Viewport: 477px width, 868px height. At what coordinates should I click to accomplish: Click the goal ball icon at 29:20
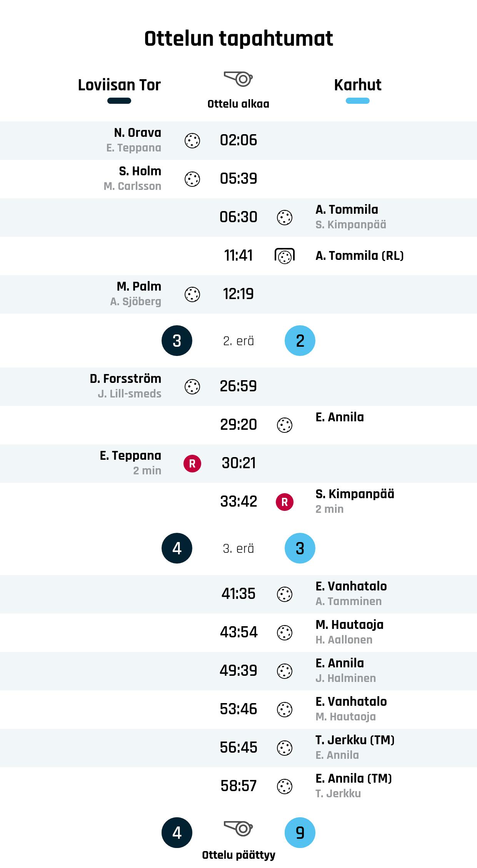coord(285,425)
